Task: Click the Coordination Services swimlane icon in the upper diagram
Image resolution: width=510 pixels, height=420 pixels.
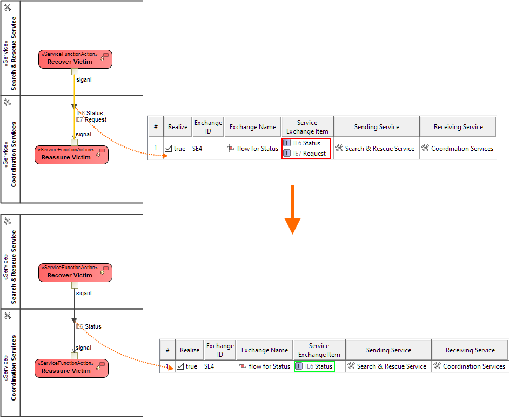Action: [x=7, y=103]
